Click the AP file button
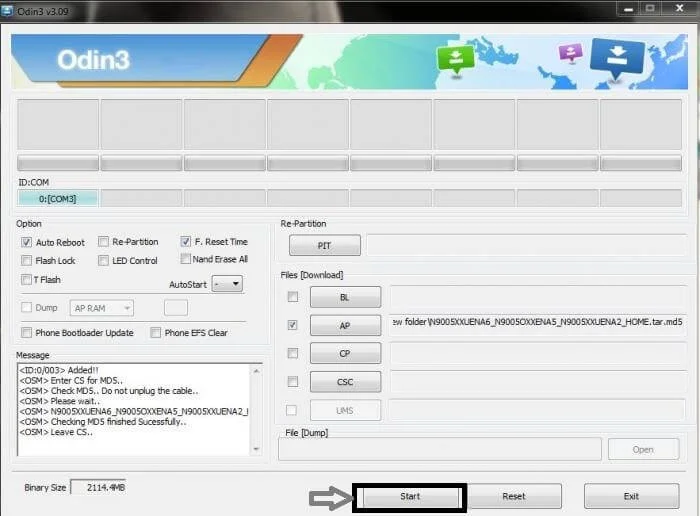The width and height of the screenshot is (700, 516). click(x=345, y=325)
